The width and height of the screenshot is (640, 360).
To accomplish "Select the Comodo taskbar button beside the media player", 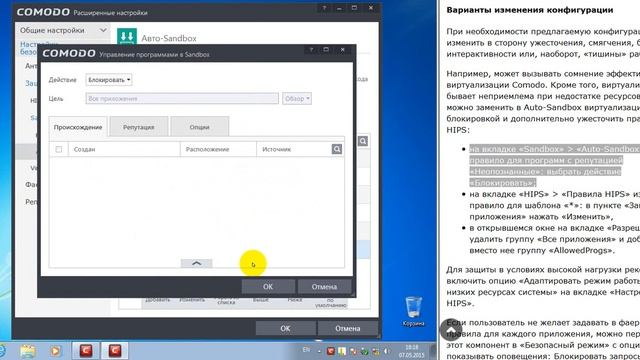I will coord(86,351).
